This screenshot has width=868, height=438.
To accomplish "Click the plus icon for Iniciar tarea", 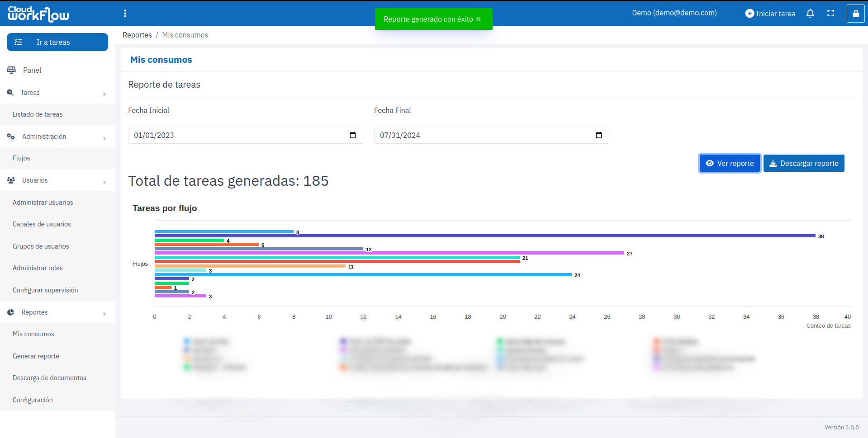I will [x=749, y=14].
